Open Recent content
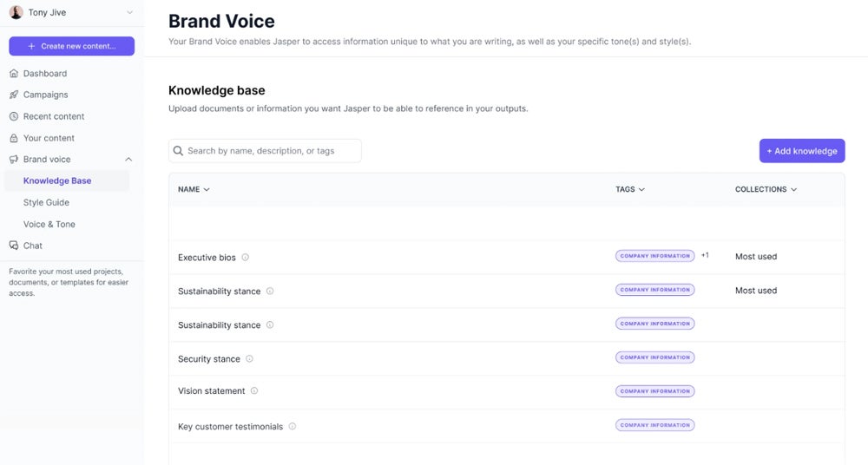868x465 pixels. [x=54, y=116]
